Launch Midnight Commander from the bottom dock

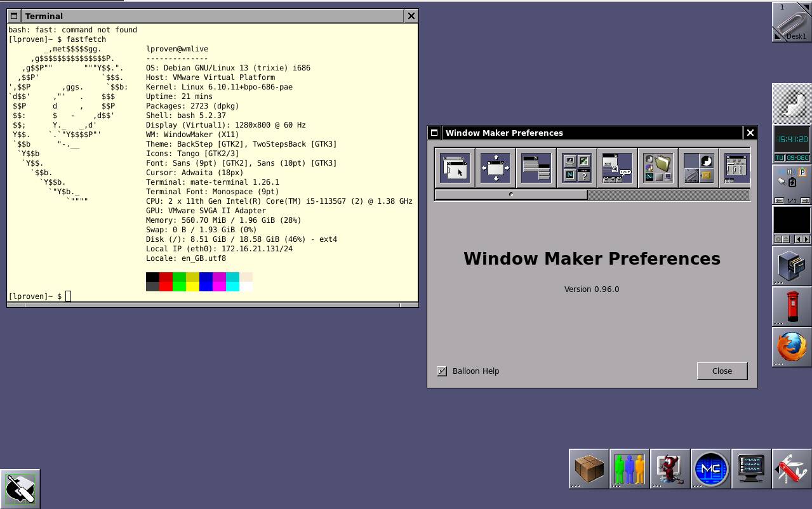pyautogui.click(x=710, y=468)
